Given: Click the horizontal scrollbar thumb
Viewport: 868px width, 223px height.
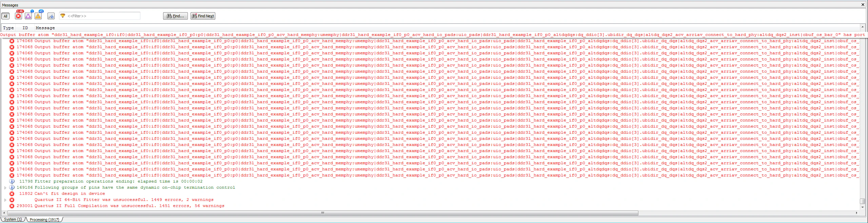Looking at the screenshot, I should (x=322, y=213).
